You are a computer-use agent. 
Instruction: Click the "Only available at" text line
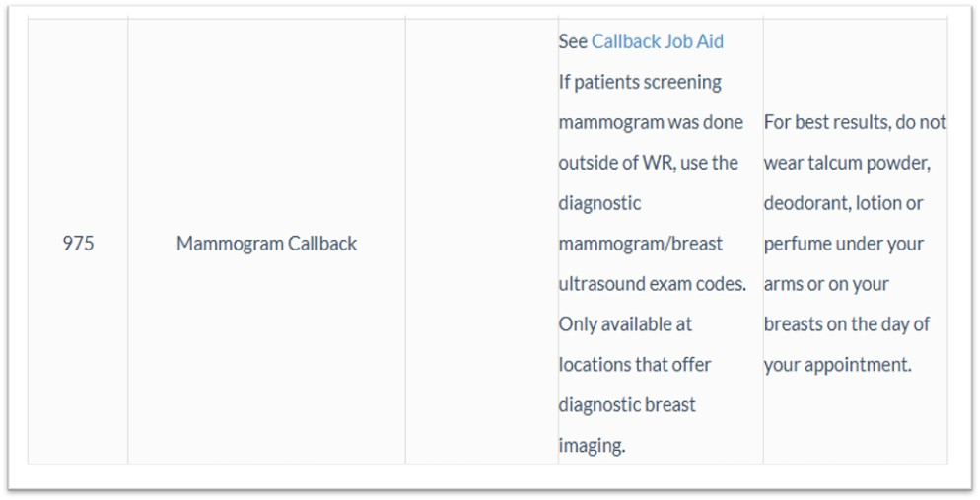pyautogui.click(x=625, y=324)
